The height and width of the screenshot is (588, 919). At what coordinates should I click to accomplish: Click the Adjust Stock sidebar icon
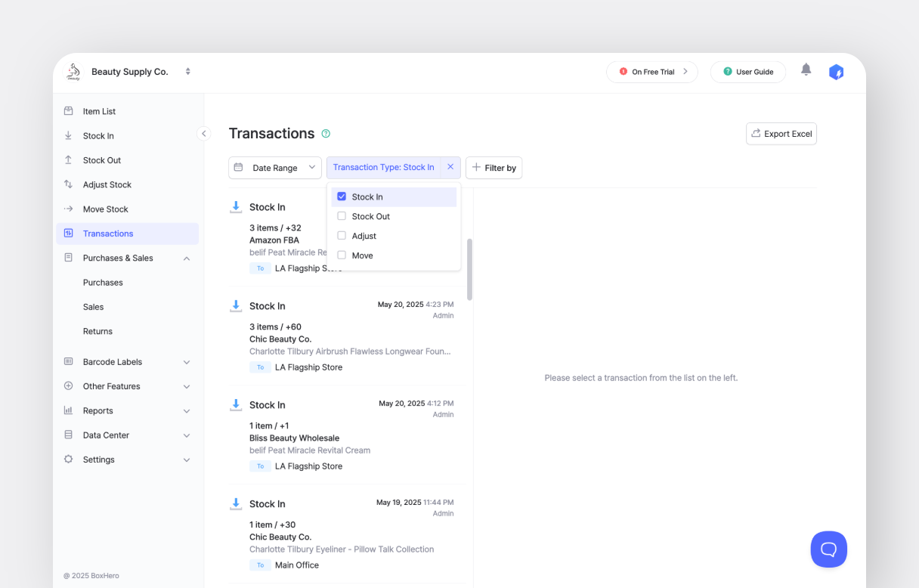69,184
